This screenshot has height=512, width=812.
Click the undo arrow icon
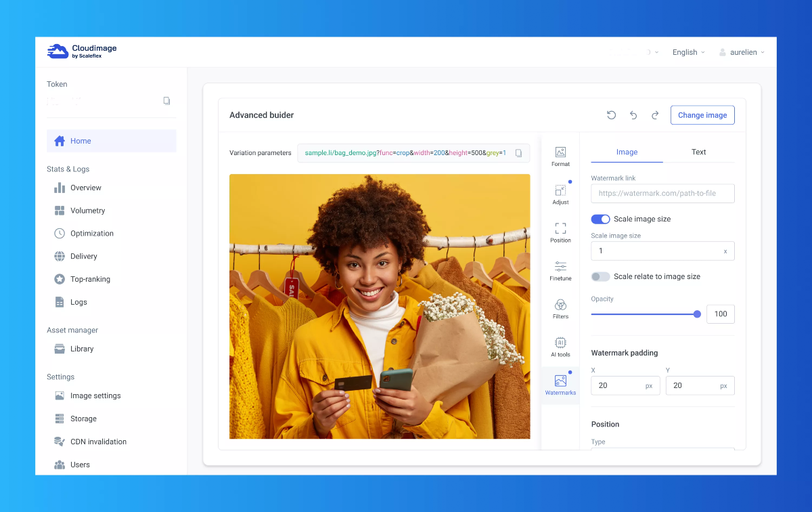(x=633, y=115)
